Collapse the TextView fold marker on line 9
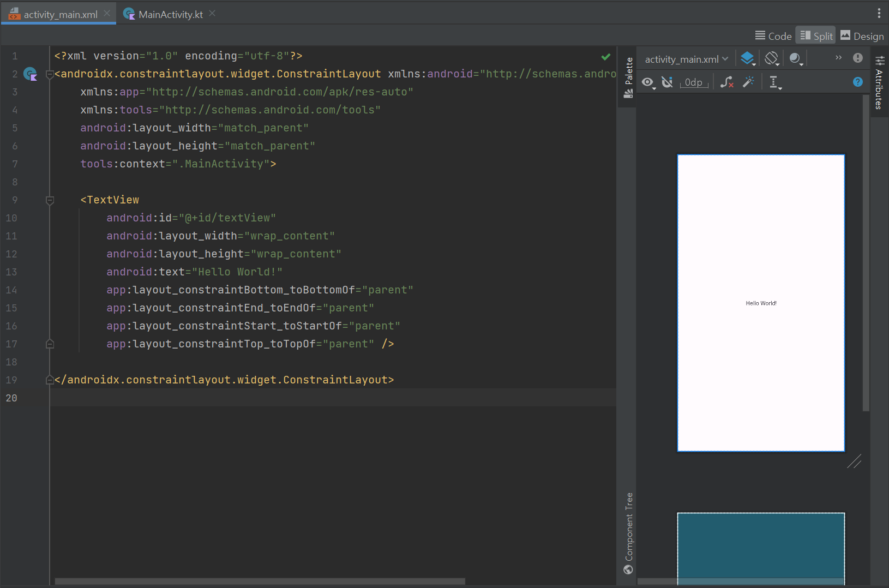This screenshot has height=588, width=889. tap(50, 200)
